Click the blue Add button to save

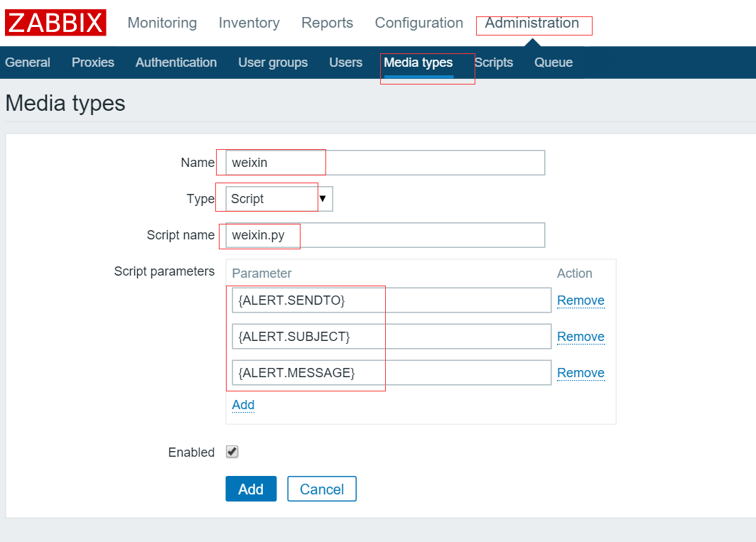point(251,489)
